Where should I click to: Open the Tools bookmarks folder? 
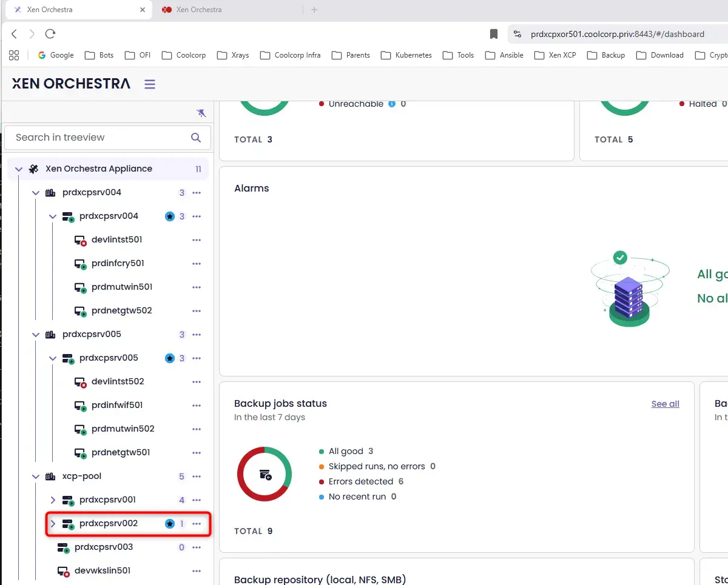(459, 55)
